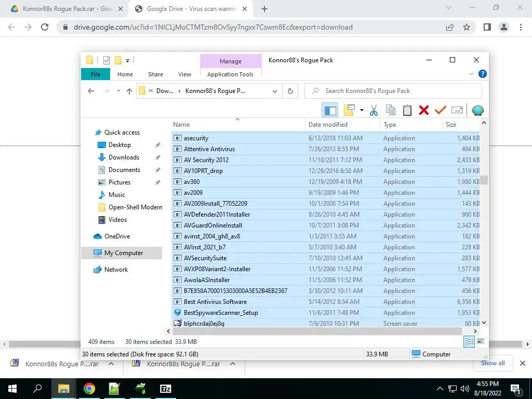532x399 pixels.
Task: Select Network in navigation pane
Action: (116, 270)
